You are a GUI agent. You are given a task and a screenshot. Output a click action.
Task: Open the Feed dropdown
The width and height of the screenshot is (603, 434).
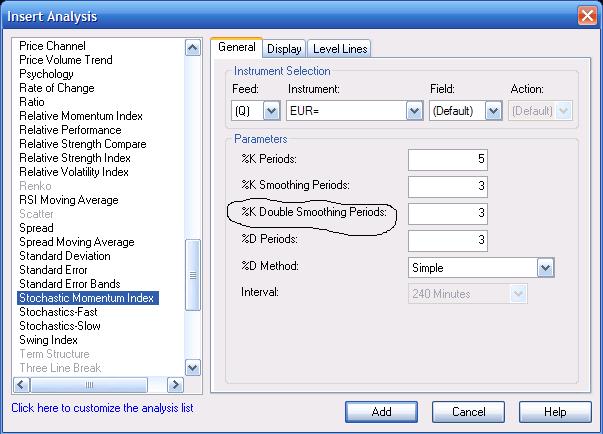272,111
